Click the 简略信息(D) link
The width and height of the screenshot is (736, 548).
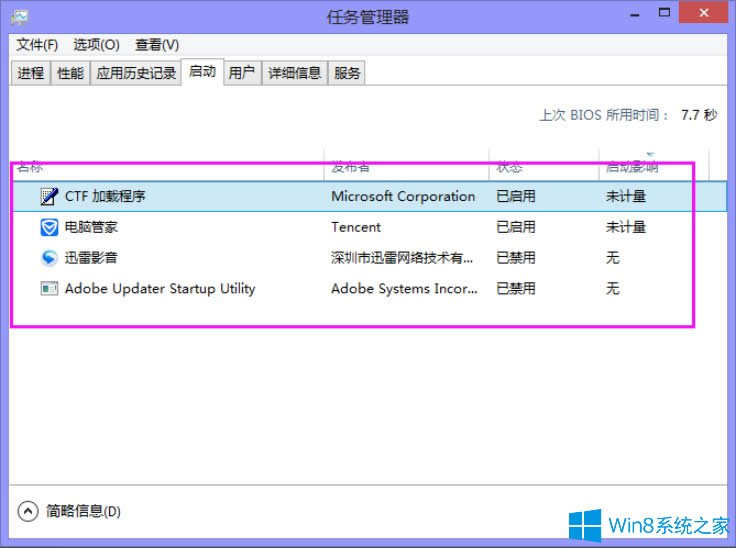(x=84, y=511)
